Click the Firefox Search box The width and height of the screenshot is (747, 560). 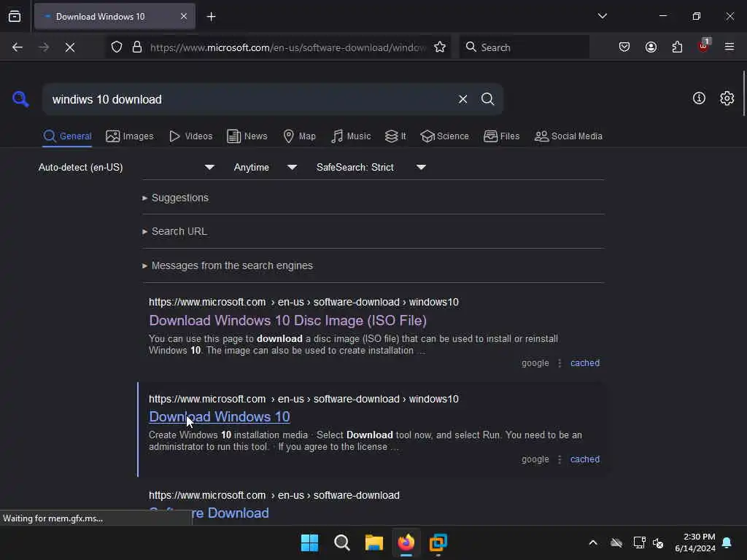[x=524, y=47]
